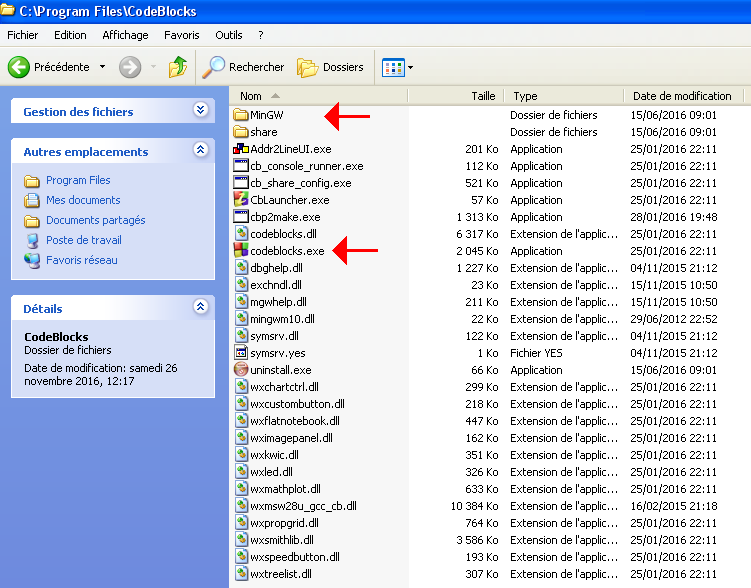
Task: Click the Program Files folder icon in sidebar
Action: click(x=32, y=181)
